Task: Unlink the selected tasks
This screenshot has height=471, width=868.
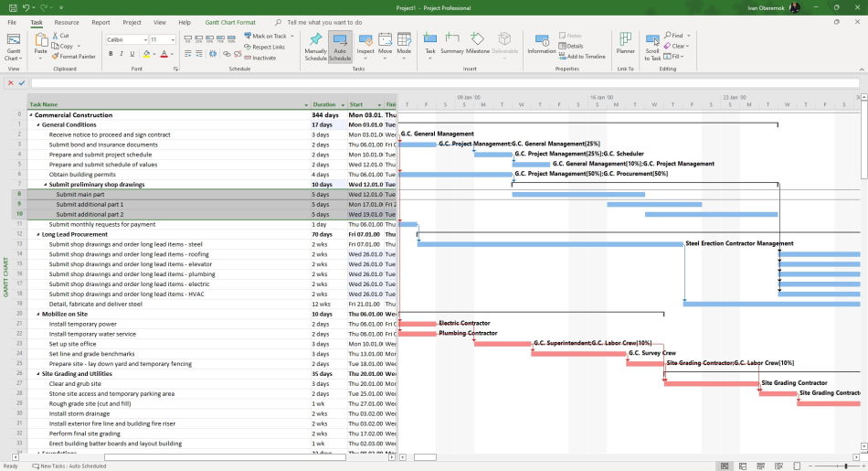Action: coord(238,54)
